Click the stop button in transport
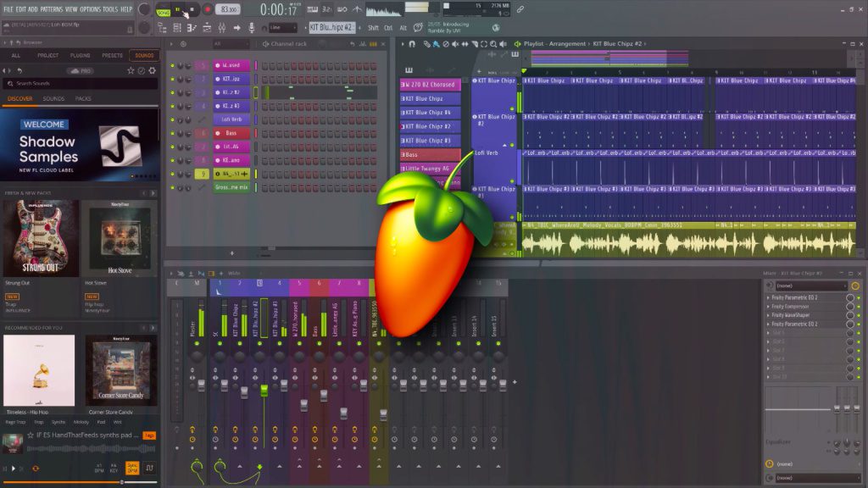The width and height of the screenshot is (868, 488). [x=192, y=9]
